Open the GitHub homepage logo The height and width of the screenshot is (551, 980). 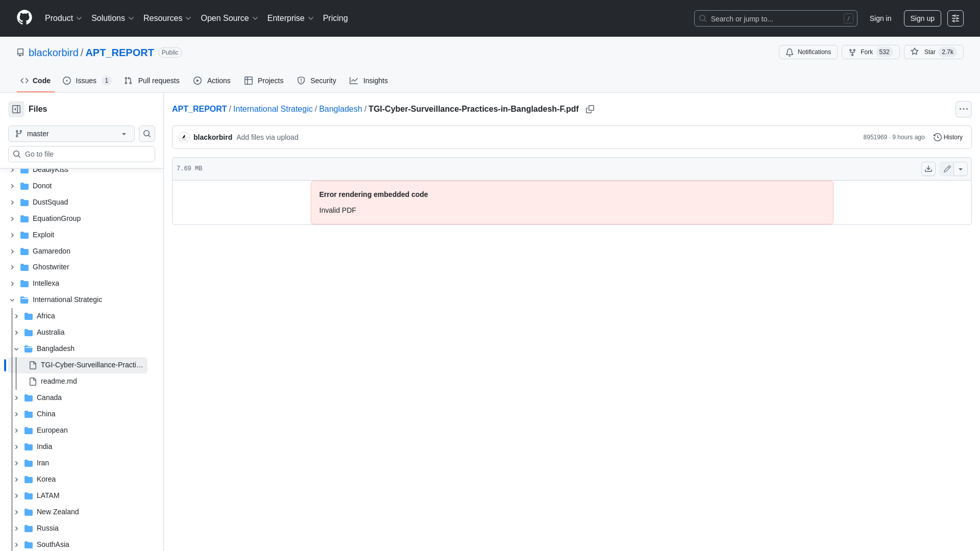tap(24, 18)
